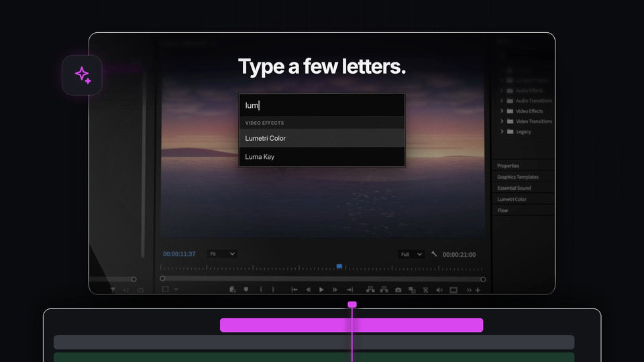Click the gray track bar in the timeline
644x362 pixels.
point(314,343)
